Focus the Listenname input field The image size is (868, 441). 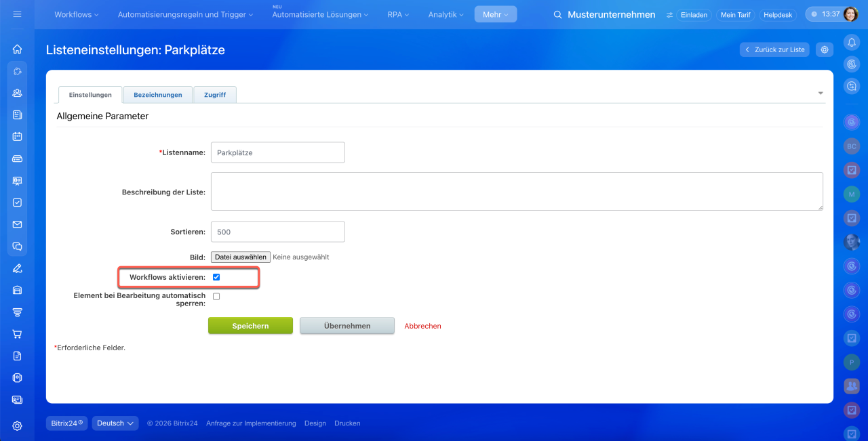tap(278, 152)
